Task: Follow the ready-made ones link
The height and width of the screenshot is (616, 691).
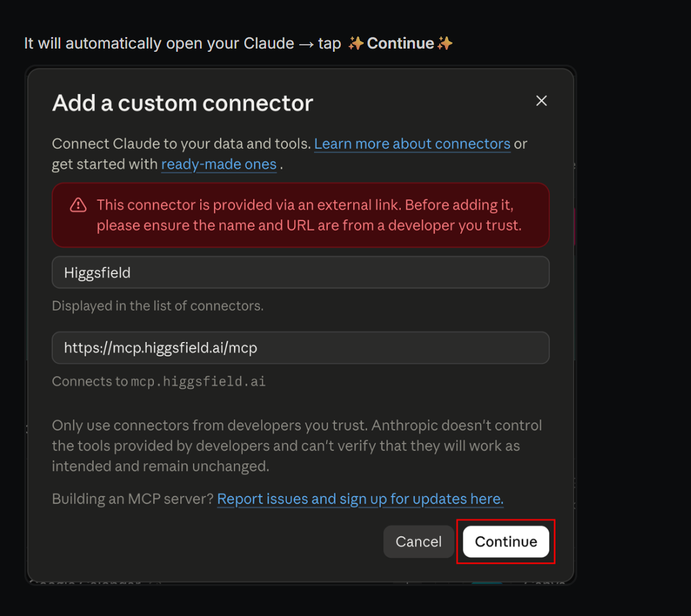Action: click(x=219, y=164)
